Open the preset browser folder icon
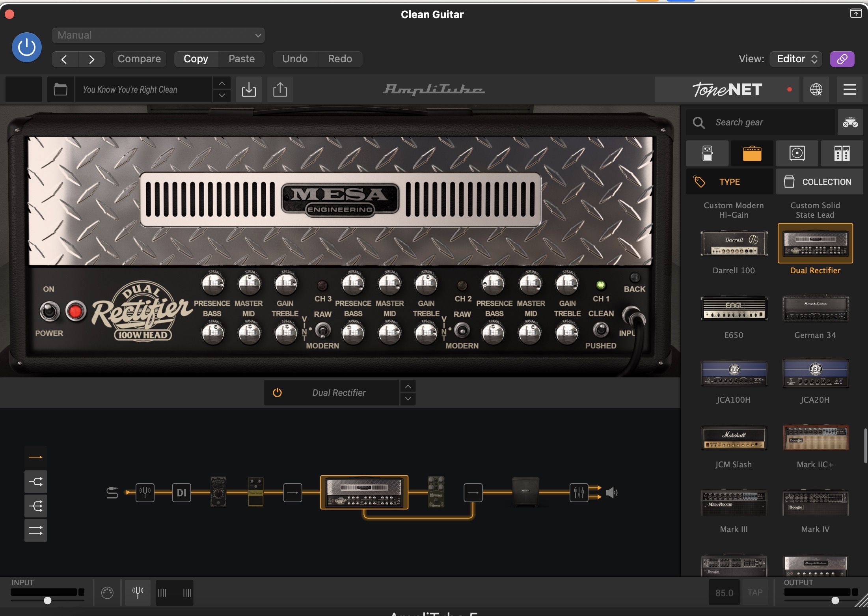Screen dimensions: 868x616 point(60,90)
